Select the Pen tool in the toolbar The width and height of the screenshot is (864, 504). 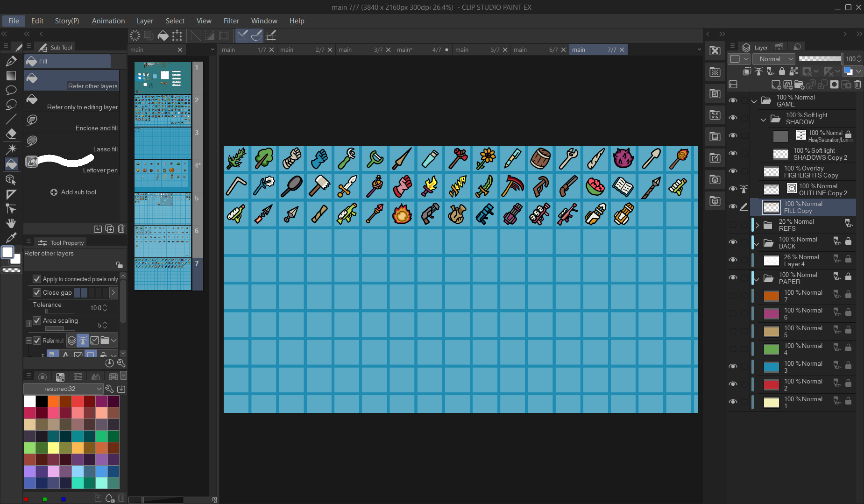pyautogui.click(x=11, y=61)
